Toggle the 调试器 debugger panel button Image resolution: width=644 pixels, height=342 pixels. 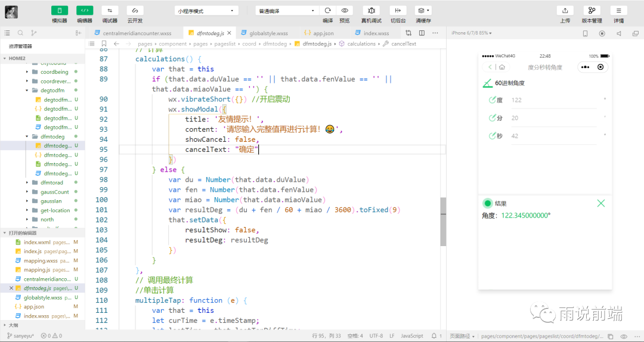click(x=110, y=10)
